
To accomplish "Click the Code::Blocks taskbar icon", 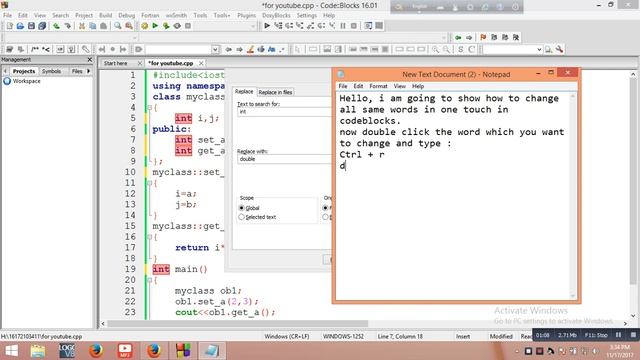I will [x=183, y=351].
